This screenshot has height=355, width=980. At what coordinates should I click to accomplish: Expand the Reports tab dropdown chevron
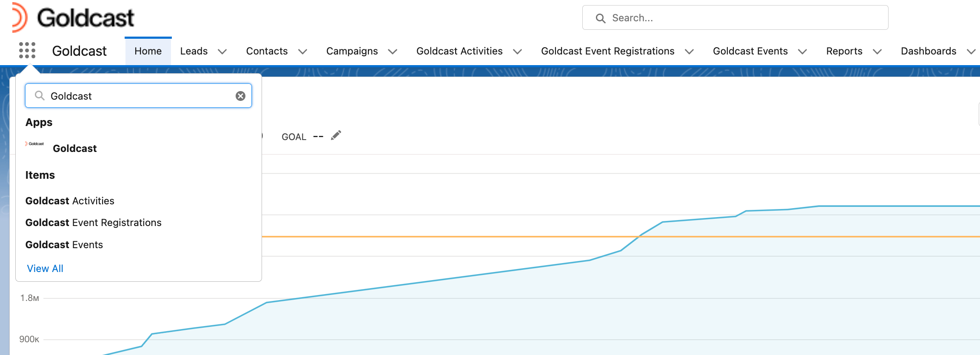(x=877, y=52)
